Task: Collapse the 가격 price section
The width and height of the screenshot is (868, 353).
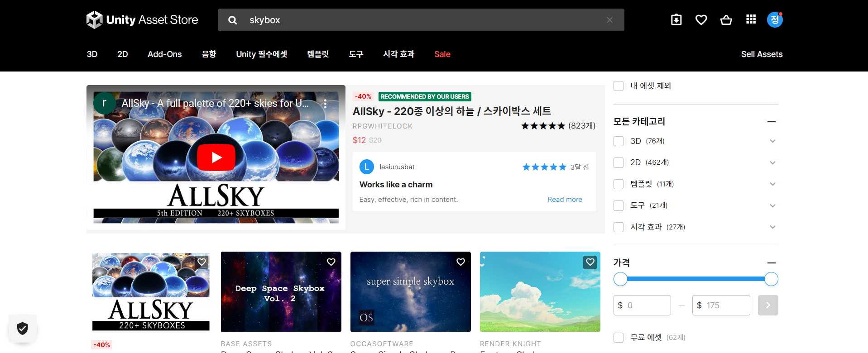Action: [x=772, y=263]
